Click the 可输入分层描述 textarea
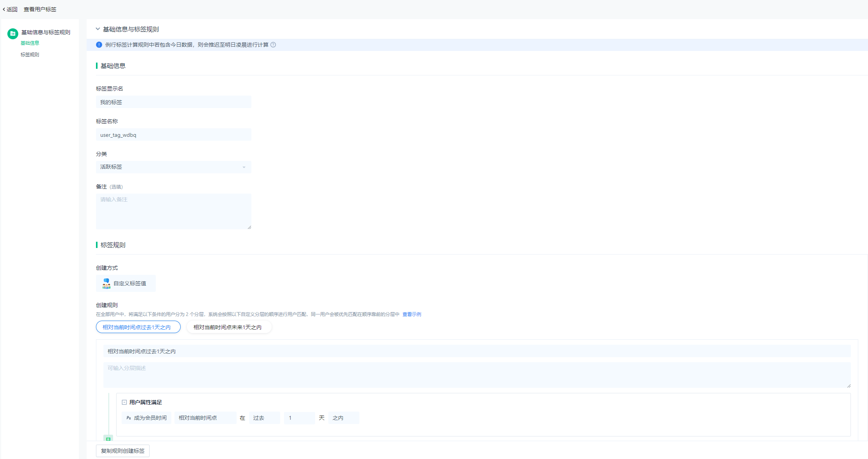Viewport: 868px width, 459px height. point(477,375)
